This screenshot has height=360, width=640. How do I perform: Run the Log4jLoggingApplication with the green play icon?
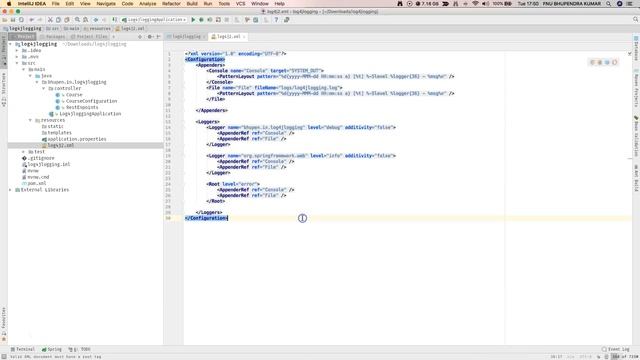click(x=193, y=20)
